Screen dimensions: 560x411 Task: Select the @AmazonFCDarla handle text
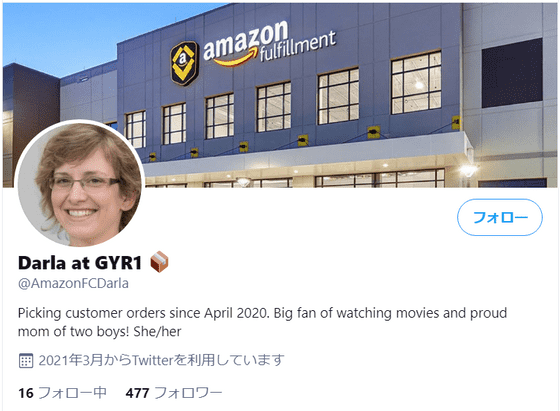[x=73, y=283]
